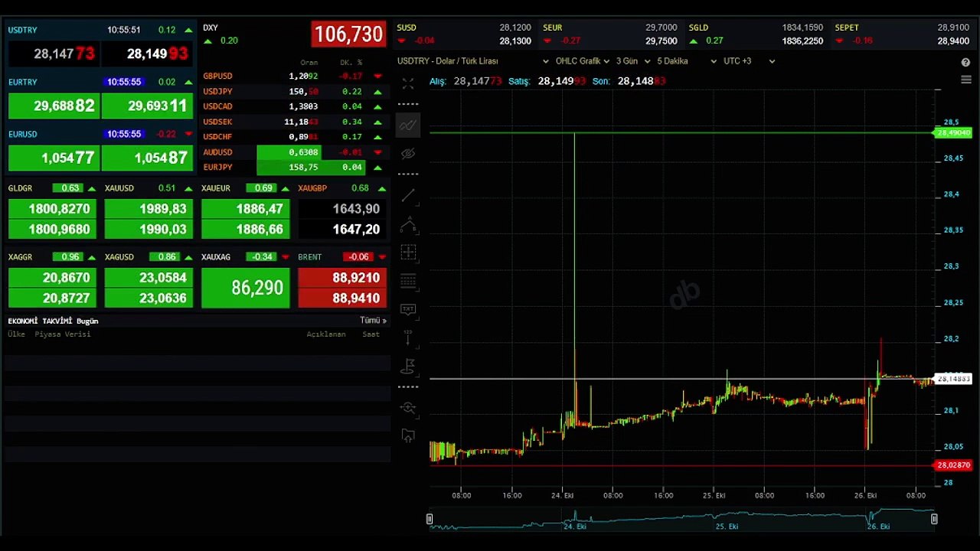Click the navigator overview chart
Viewport: 980px width, 551px height.
click(x=681, y=519)
